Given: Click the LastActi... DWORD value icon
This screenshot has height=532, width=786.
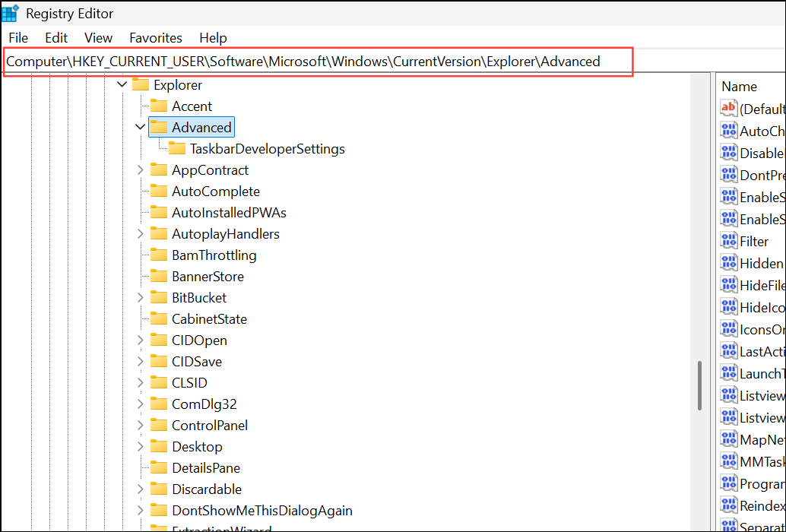Looking at the screenshot, I should pos(728,350).
